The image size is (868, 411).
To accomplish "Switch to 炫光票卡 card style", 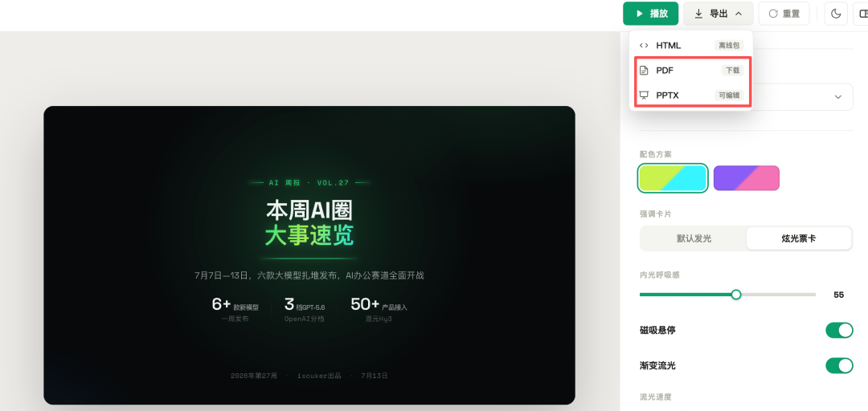I will coord(798,238).
